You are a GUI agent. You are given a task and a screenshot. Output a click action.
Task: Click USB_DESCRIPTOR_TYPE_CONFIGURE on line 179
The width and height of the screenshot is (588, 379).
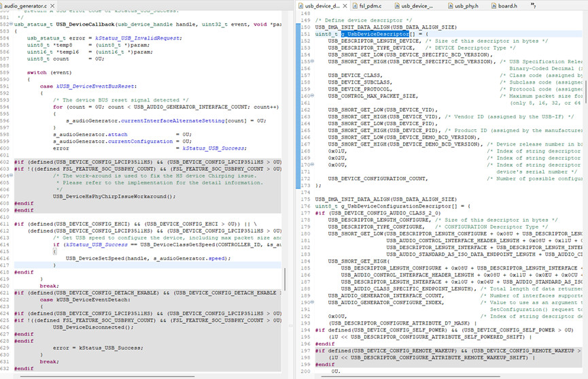[375, 227]
